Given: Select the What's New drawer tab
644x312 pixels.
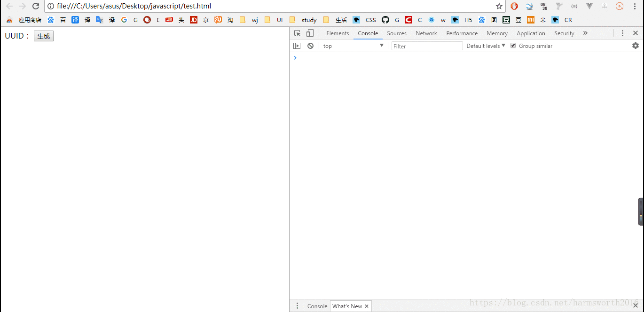Looking at the screenshot, I should (x=347, y=306).
